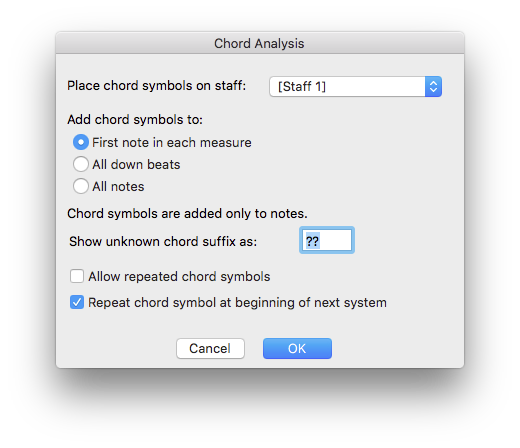Click 'Add chord symbols to:' heading

click(135, 119)
